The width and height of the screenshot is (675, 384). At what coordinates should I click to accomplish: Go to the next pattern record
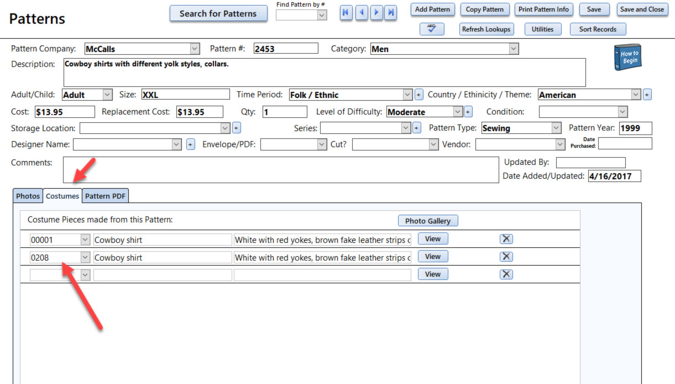click(x=376, y=12)
